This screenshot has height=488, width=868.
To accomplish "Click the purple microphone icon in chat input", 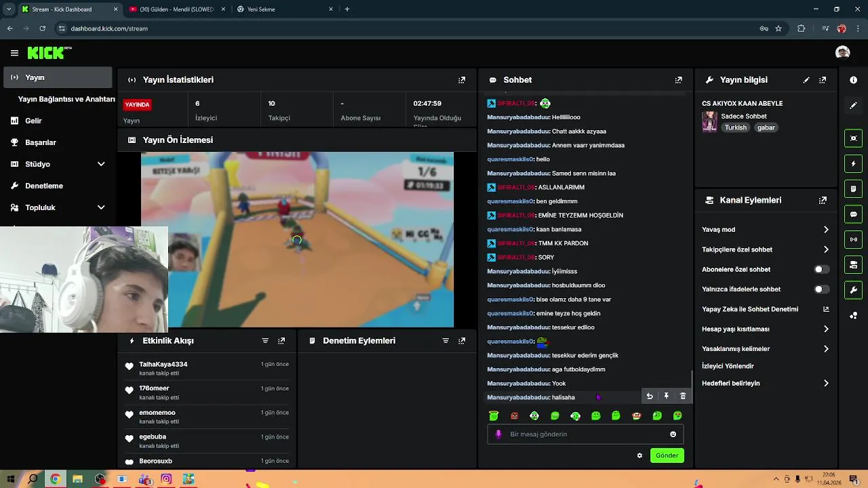I will click(x=498, y=434).
